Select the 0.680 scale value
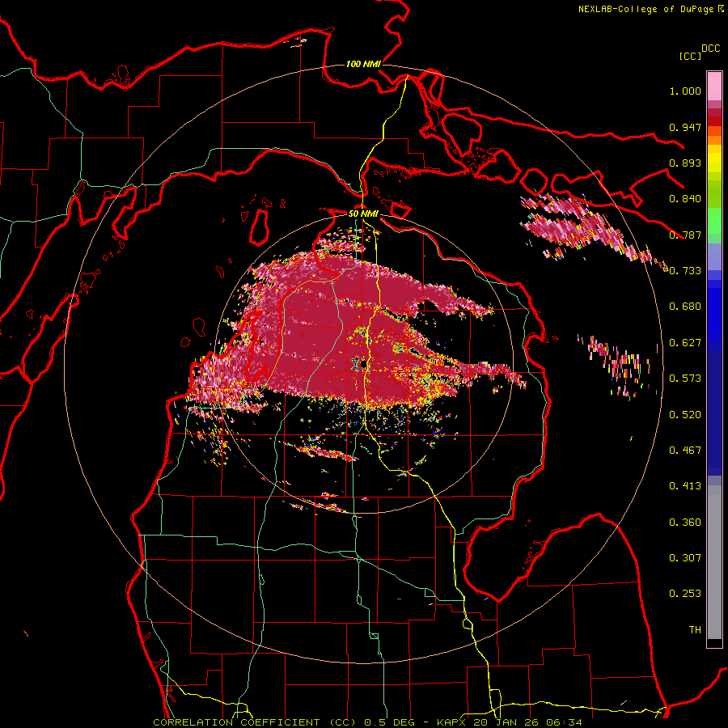This screenshot has height=728, width=728. 685,307
